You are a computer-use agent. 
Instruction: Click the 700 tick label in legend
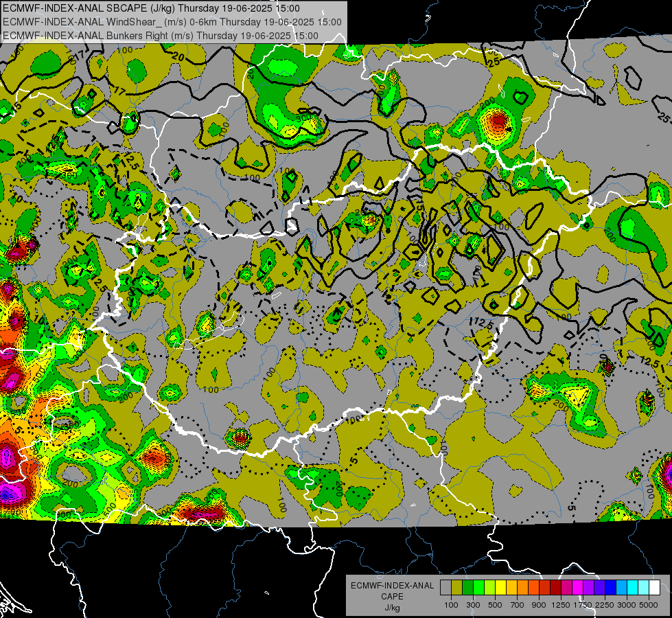pyautogui.click(x=518, y=605)
